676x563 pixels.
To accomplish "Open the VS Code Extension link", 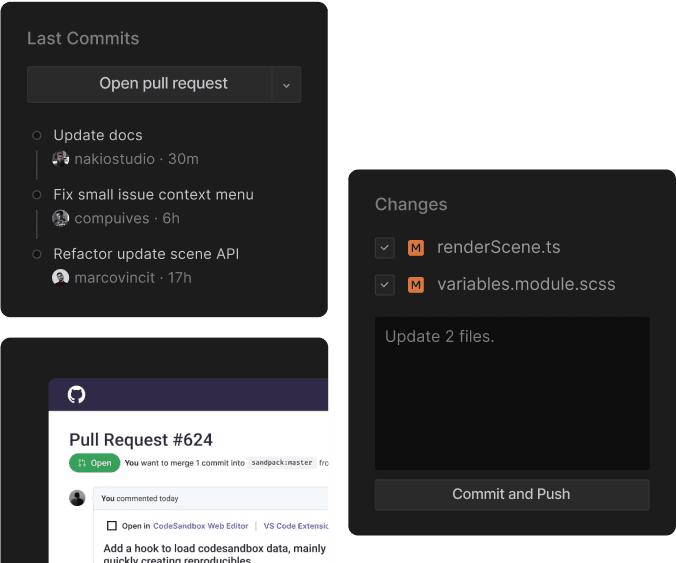I will click(x=296, y=526).
